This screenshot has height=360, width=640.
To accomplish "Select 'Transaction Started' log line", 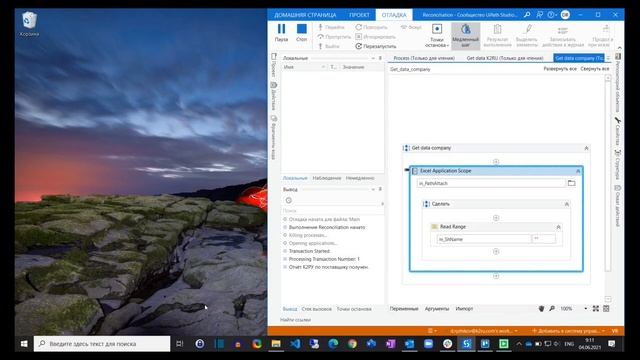I will tap(309, 251).
